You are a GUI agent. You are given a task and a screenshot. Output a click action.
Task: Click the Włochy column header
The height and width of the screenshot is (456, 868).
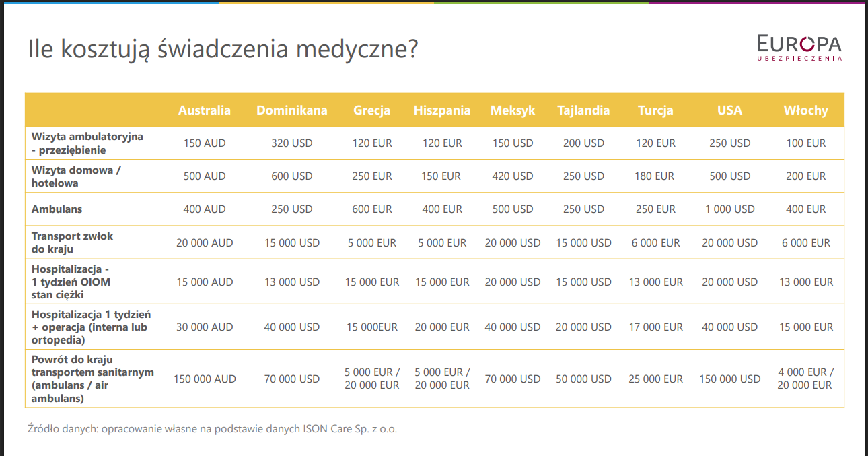[x=805, y=110]
